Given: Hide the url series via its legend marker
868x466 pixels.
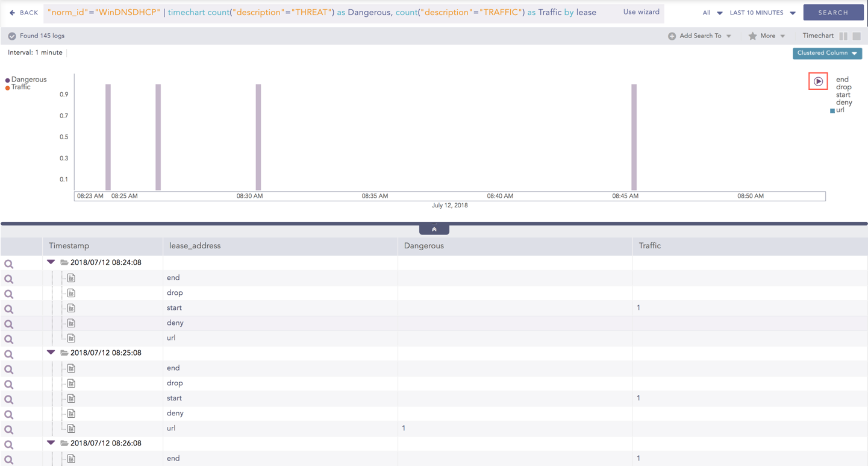Looking at the screenshot, I should [832, 110].
